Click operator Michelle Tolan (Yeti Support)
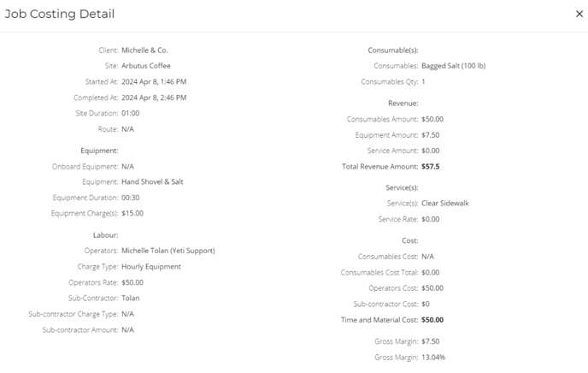 (168, 251)
